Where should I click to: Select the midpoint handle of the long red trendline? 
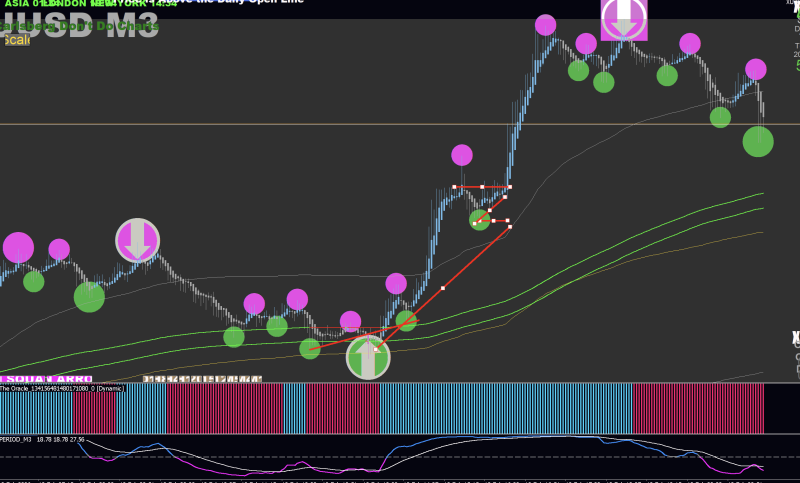(443, 288)
